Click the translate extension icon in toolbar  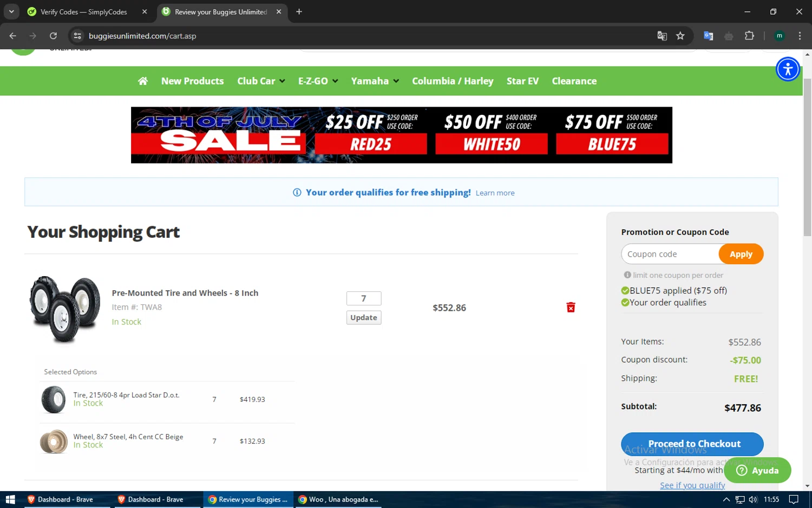click(708, 36)
